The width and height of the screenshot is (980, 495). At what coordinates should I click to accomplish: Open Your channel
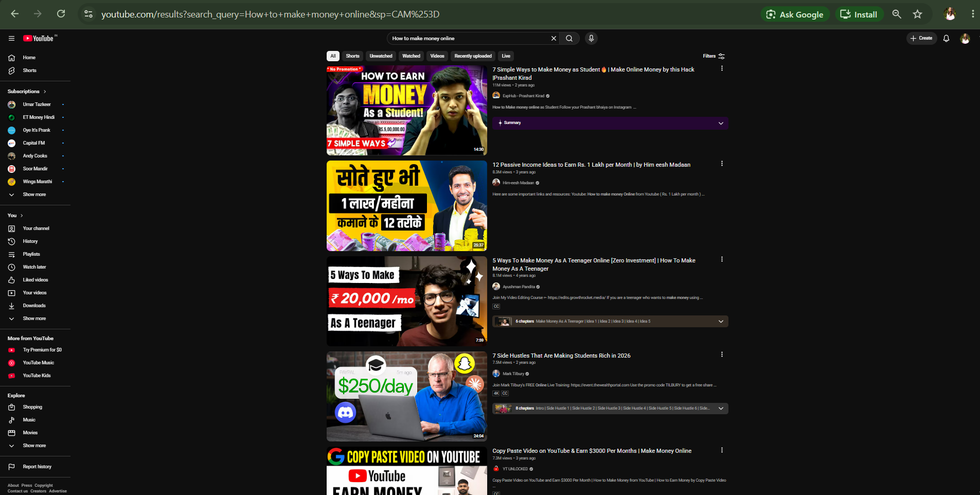click(35, 228)
